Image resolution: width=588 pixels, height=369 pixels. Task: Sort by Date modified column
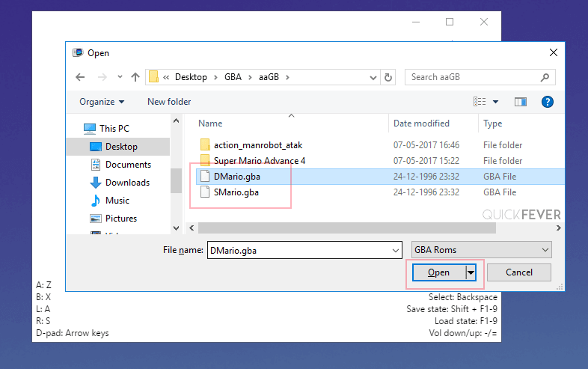click(421, 123)
